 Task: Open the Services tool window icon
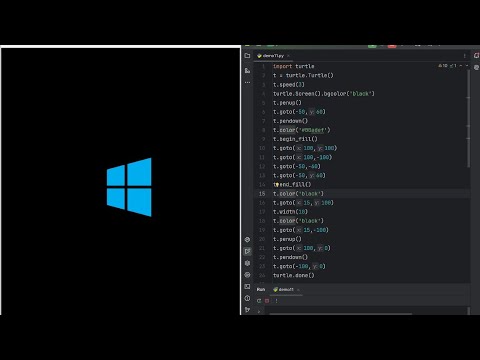247,275
